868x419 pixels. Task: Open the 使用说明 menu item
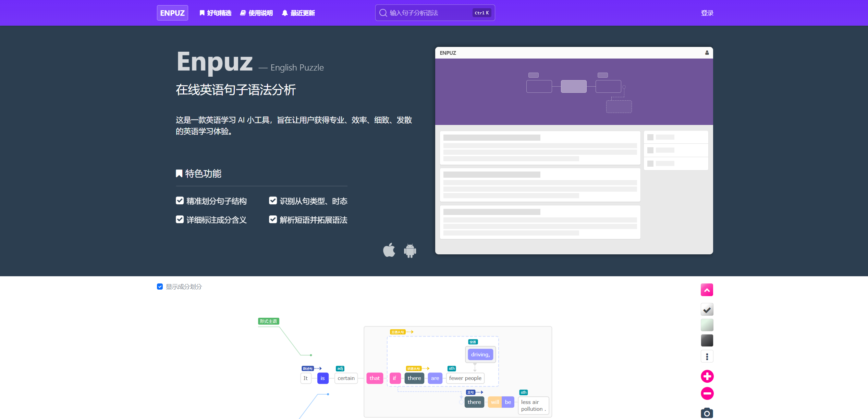[x=256, y=13]
